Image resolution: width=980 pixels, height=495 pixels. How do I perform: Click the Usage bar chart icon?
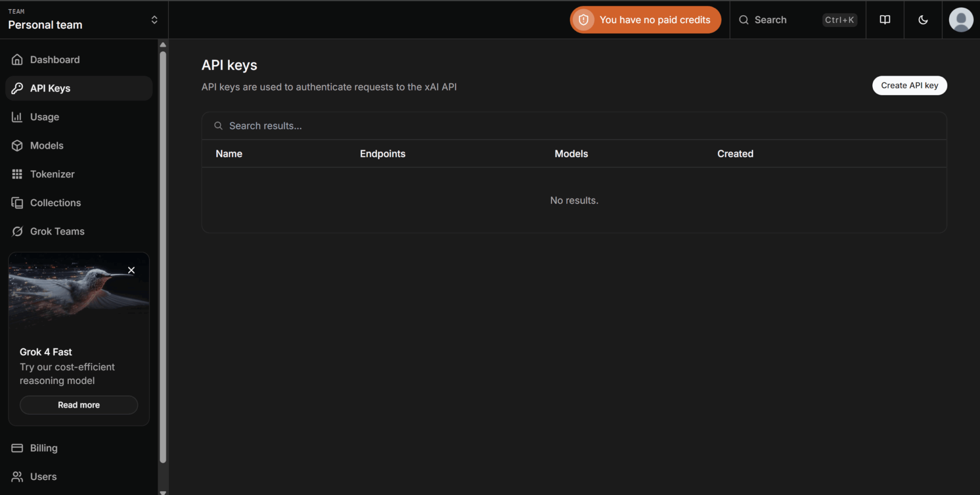[17, 117]
